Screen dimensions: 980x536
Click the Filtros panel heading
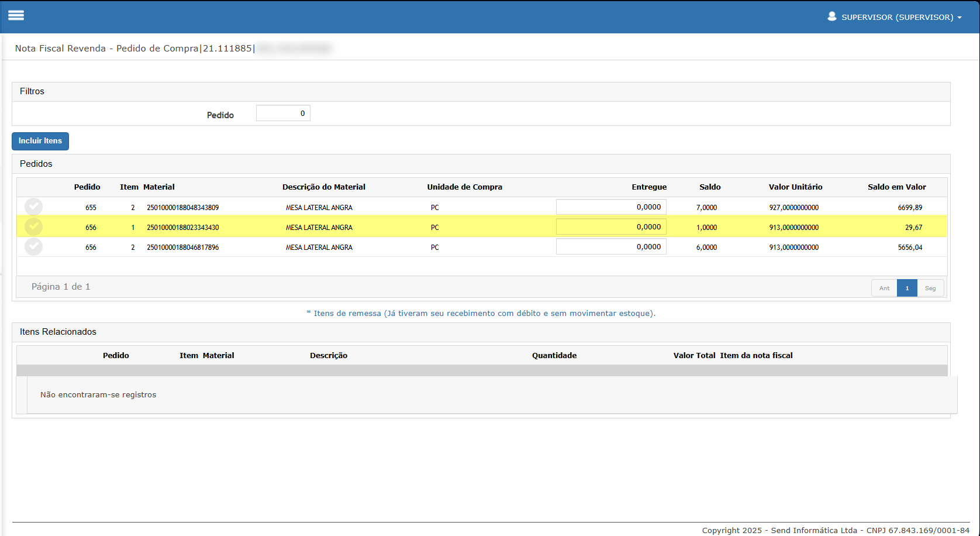coord(32,91)
